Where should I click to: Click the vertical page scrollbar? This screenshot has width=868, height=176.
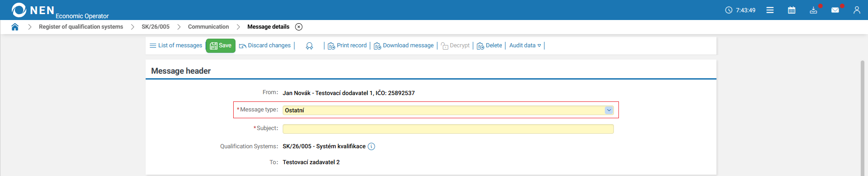[863, 118]
